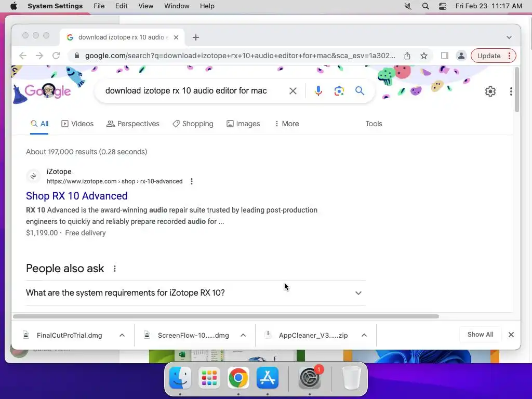Open Finder from the Dock
The width and height of the screenshot is (532, 399).
(x=180, y=378)
